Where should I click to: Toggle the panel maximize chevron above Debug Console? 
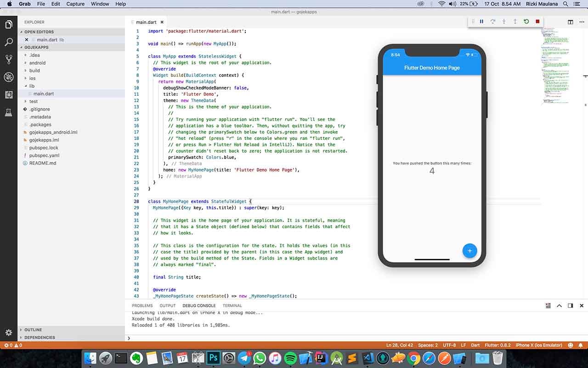[x=559, y=305]
